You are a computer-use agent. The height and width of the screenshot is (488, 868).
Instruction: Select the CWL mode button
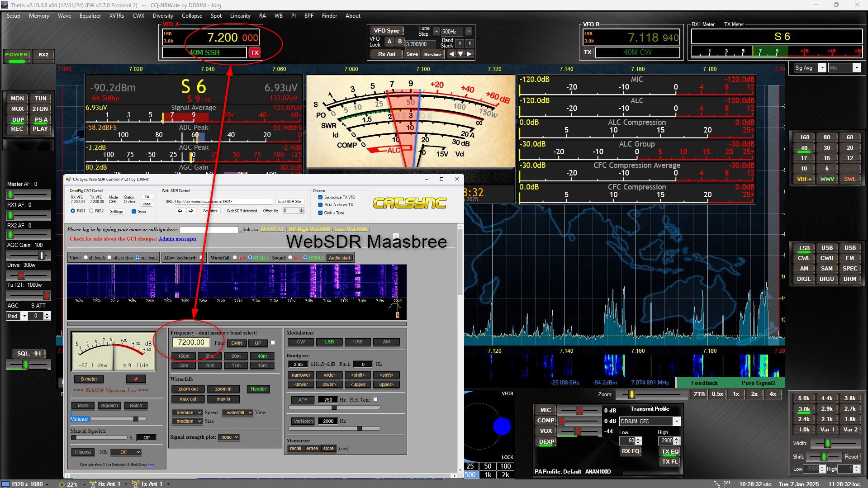pyautogui.click(x=804, y=258)
